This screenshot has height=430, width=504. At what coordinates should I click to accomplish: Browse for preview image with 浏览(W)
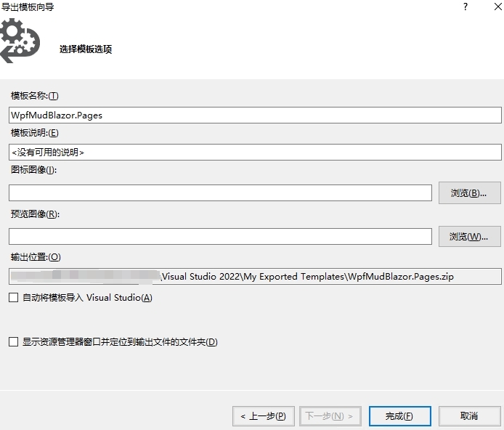(x=470, y=237)
